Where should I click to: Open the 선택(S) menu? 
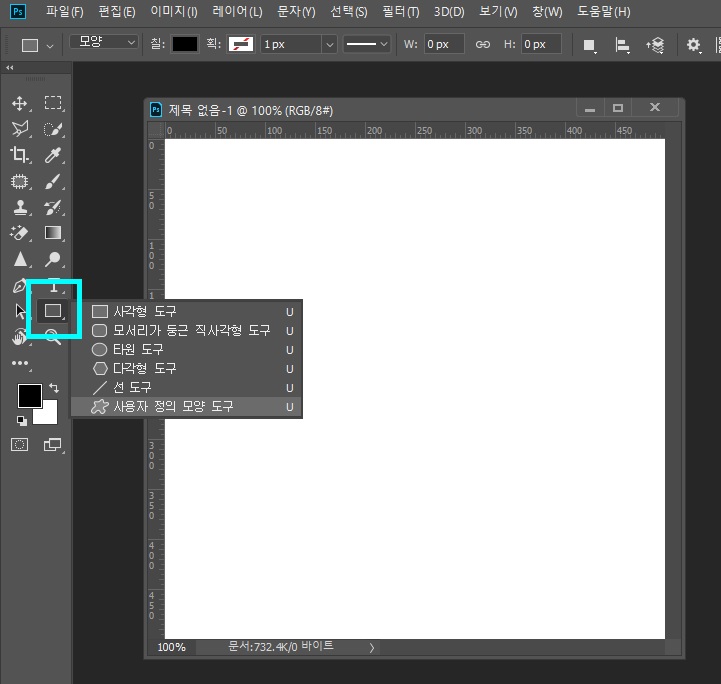(x=349, y=12)
